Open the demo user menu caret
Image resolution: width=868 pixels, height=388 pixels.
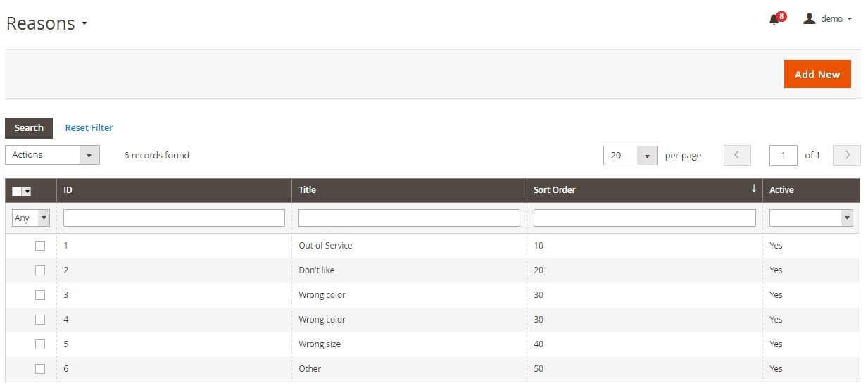coord(850,19)
